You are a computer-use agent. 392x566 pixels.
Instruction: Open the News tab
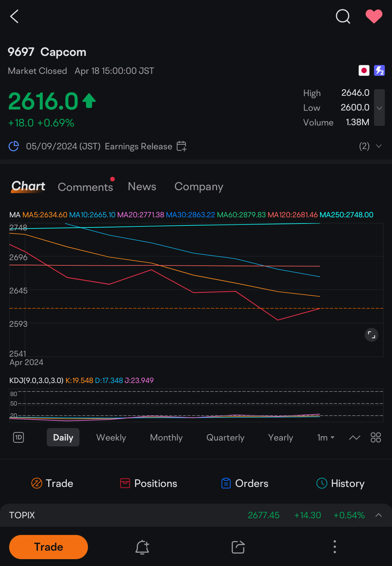(142, 186)
